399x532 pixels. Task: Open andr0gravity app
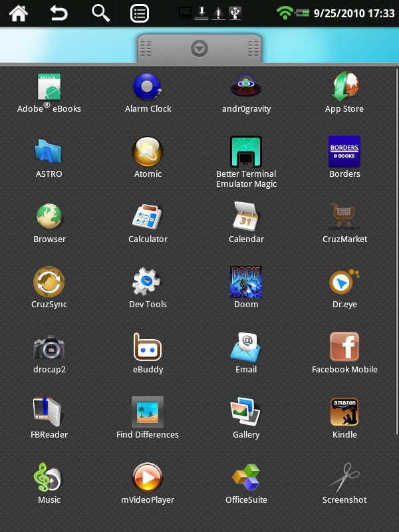coord(246,86)
